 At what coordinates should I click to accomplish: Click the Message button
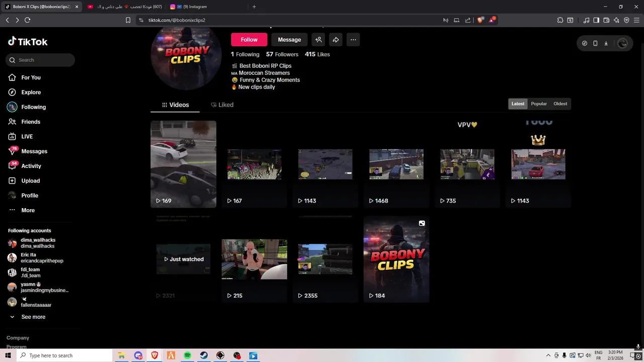(289, 40)
